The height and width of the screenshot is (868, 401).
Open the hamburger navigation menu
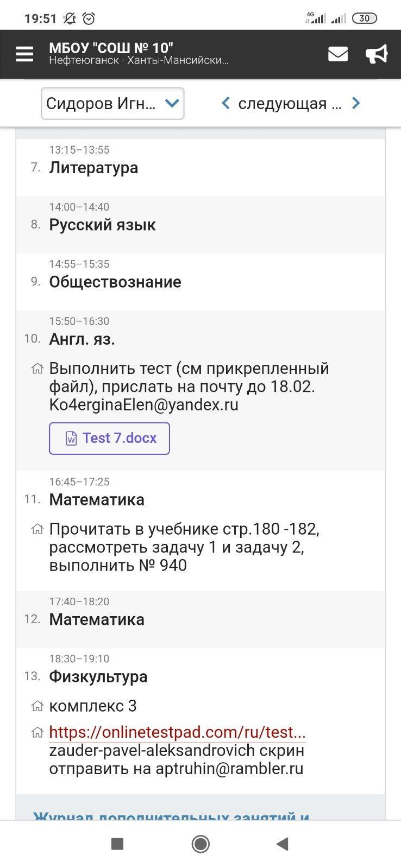[x=24, y=54]
